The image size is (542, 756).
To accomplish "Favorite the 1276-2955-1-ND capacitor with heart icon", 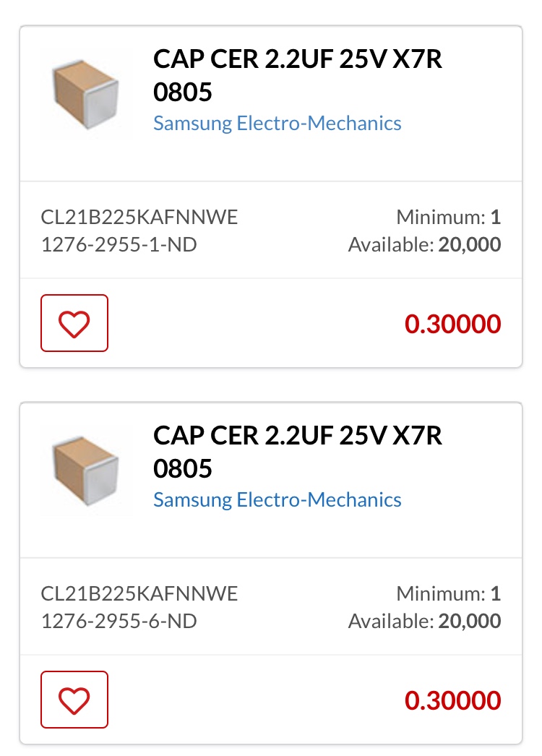I will (74, 323).
